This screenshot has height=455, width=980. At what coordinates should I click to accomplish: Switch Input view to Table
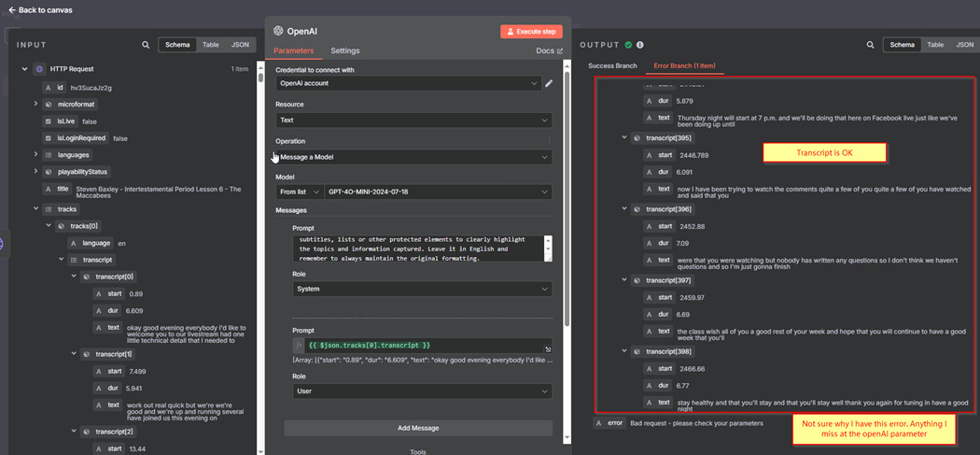211,45
